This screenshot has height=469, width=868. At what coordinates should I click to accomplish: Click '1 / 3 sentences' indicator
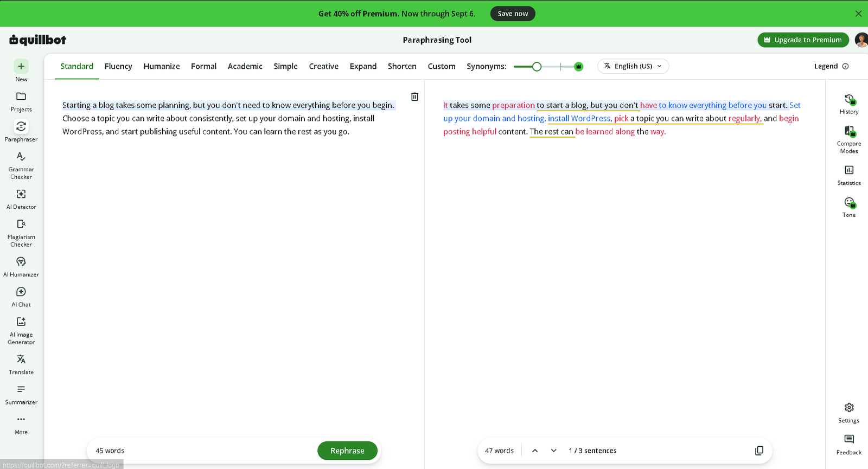(x=592, y=451)
